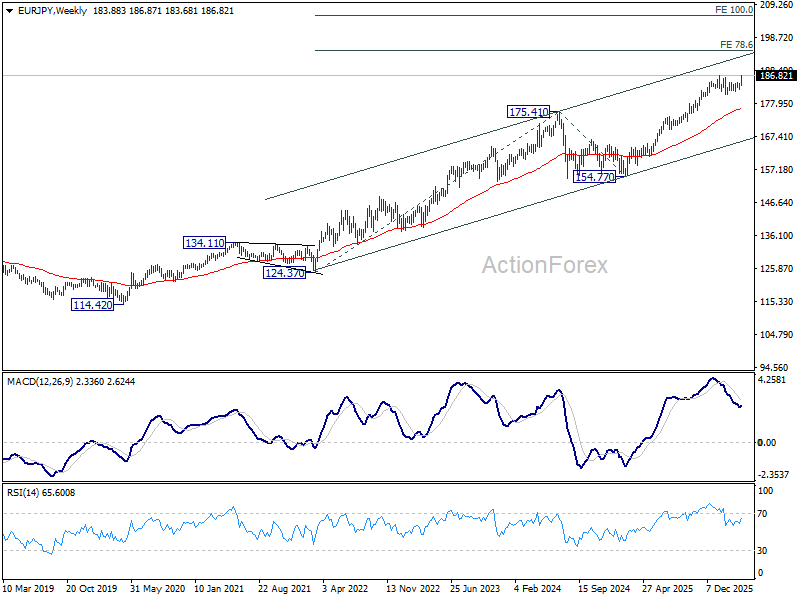Click the 3 Apr 2022 date marker
Viewport: 800px width, 600px height.
[x=345, y=589]
